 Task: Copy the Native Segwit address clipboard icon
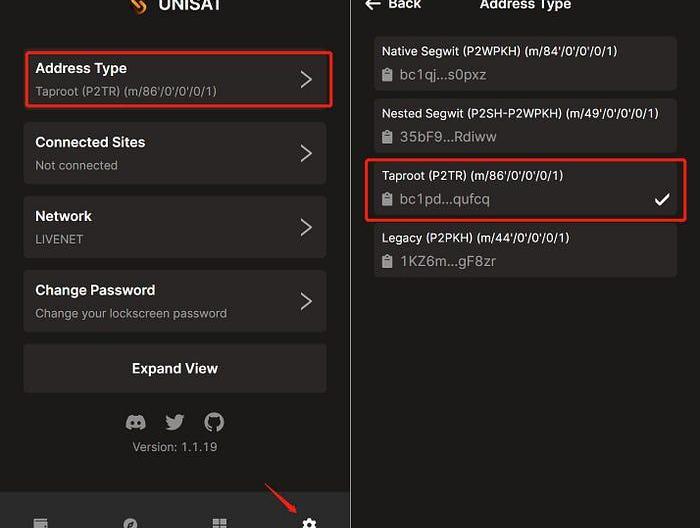[x=388, y=75]
